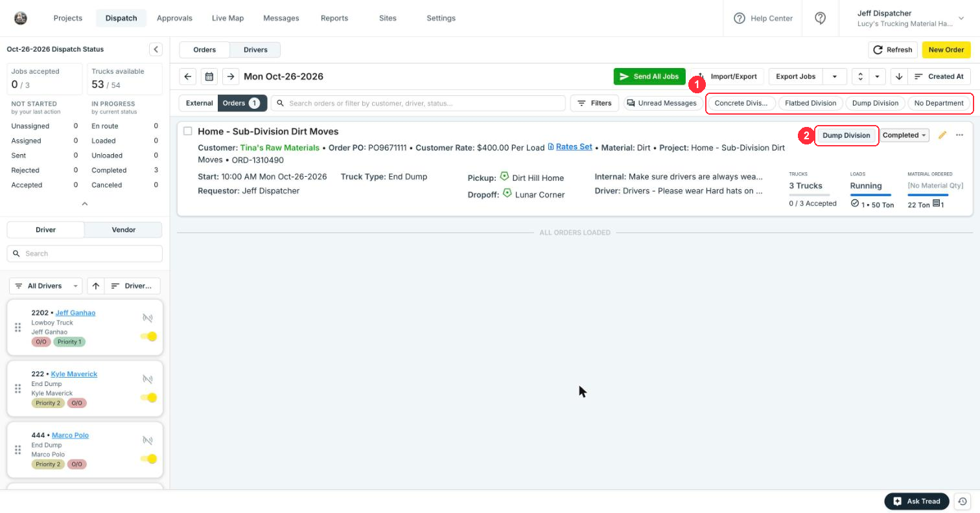
Task: Select the Sub-Division Dirt Moves order checkbox
Action: [188, 131]
